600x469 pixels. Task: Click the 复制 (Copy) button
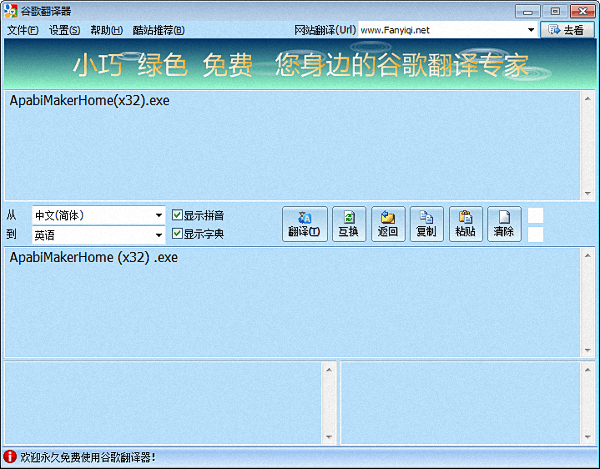[426, 224]
